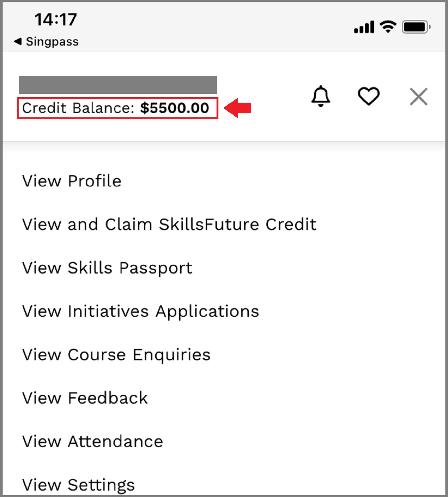The height and width of the screenshot is (497, 448).
Task: Open favourites heart icon
Action: pyautogui.click(x=368, y=96)
